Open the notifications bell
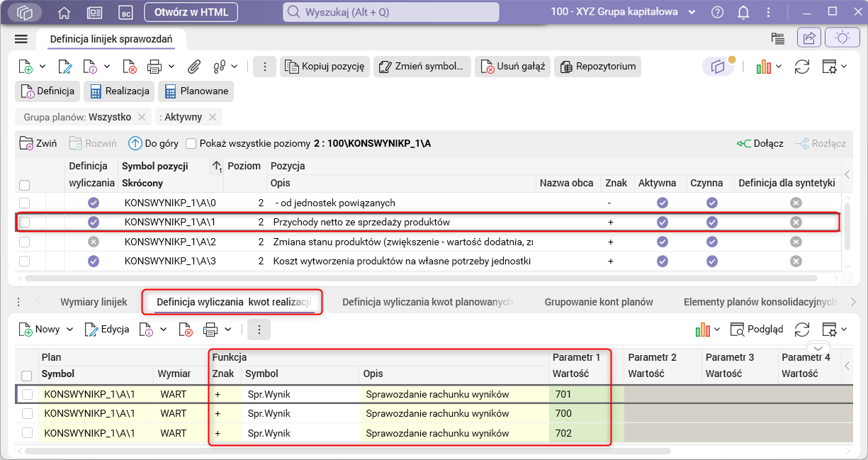The height and width of the screenshot is (460, 868). [x=743, y=12]
